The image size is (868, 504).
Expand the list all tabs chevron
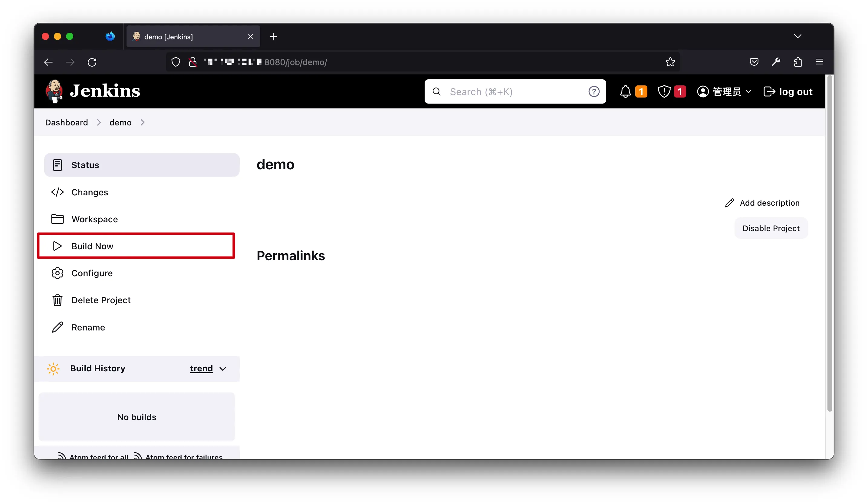point(797,36)
